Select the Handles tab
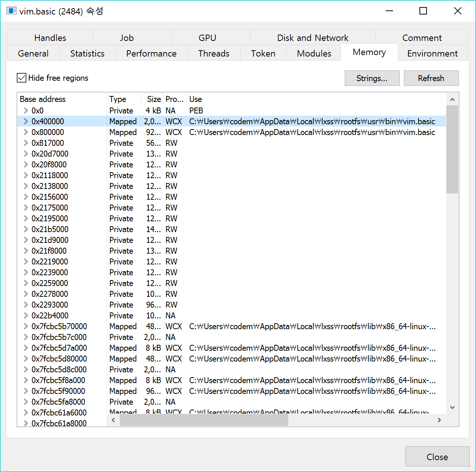This screenshot has height=472, width=476. tap(50, 38)
